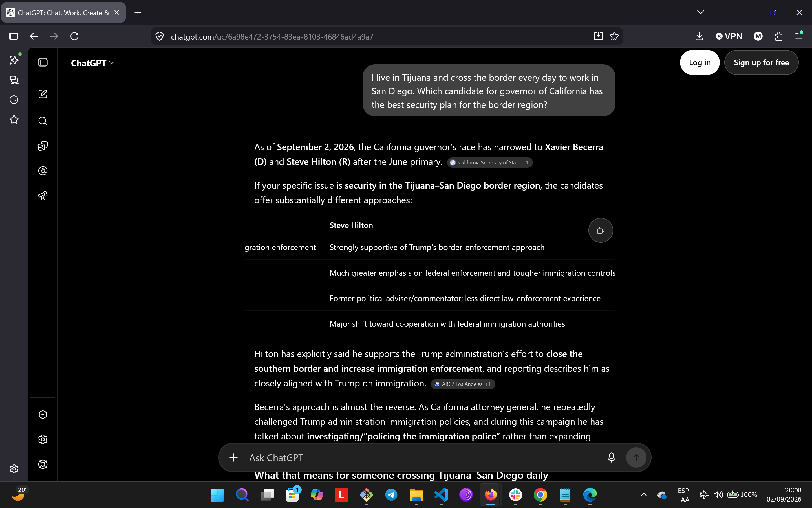Screen dimensions: 812x508
Task: Open the volume control in system tray
Action: pos(718,494)
